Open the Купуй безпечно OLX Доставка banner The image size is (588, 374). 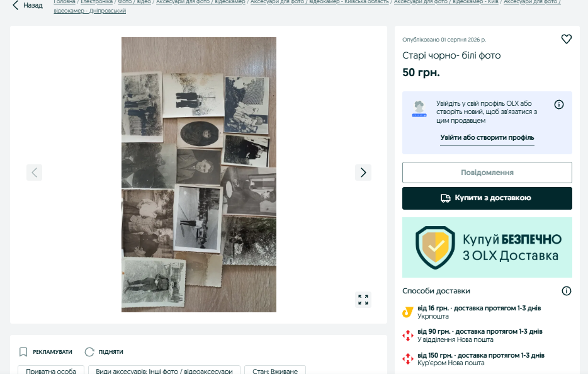pyautogui.click(x=487, y=247)
